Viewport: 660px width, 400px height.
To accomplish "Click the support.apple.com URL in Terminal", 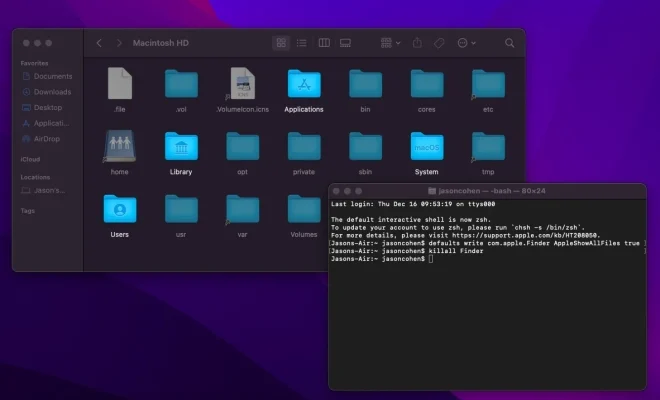I will (x=526, y=235).
